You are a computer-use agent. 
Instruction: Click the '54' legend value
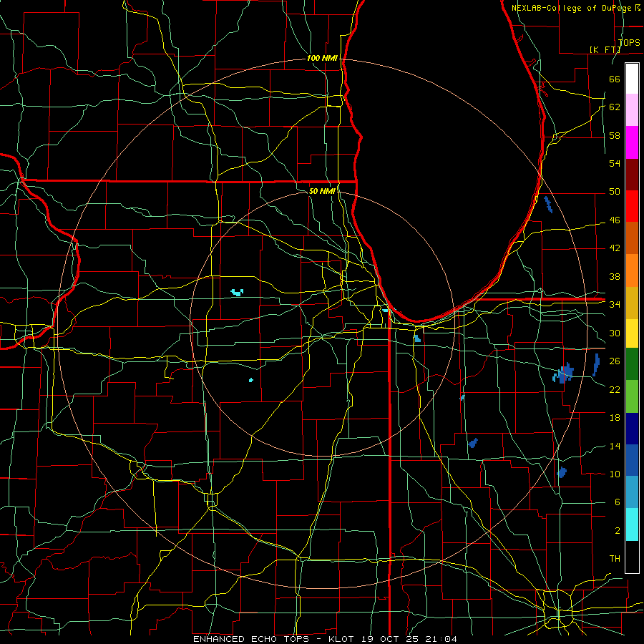pos(615,163)
